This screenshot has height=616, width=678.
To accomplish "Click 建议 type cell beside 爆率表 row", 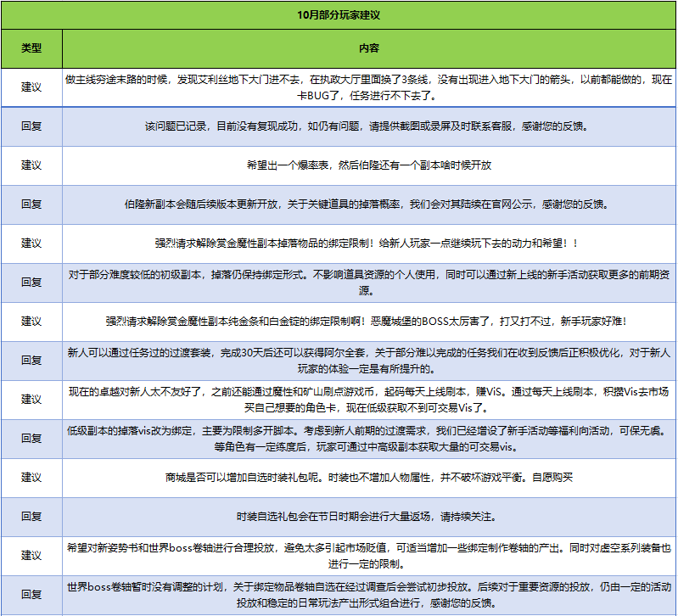I will tap(31, 165).
